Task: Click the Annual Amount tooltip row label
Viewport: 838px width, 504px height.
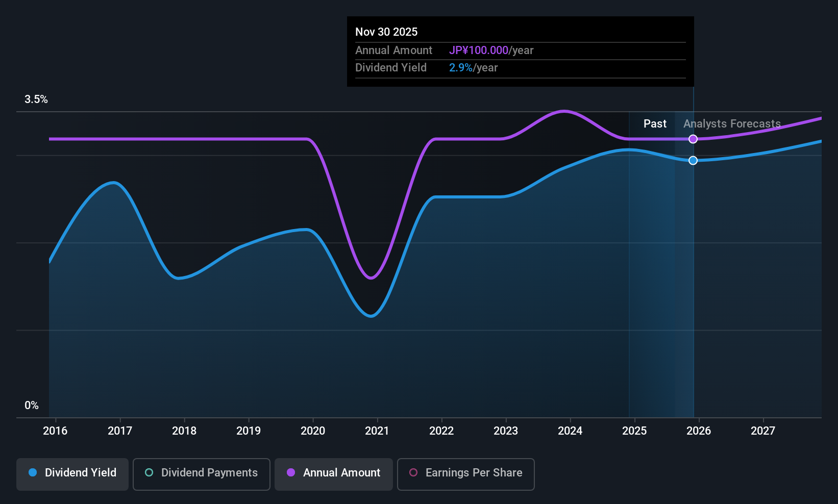Action: (x=393, y=51)
